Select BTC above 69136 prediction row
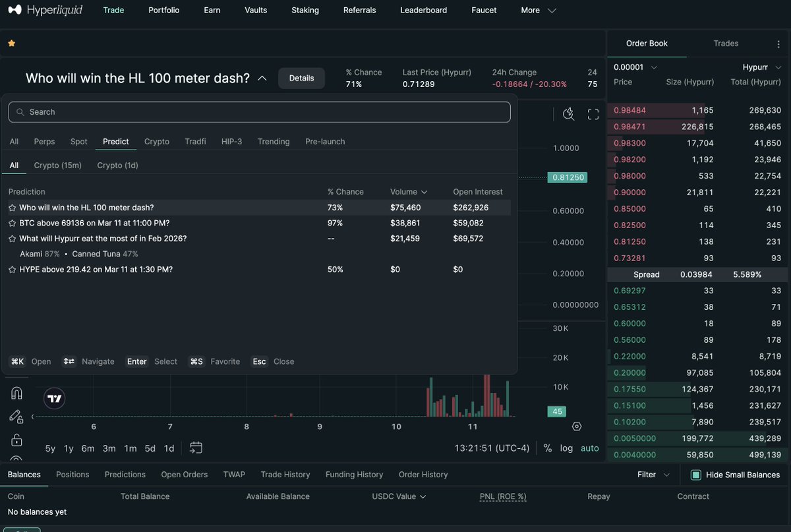Image resolution: width=791 pixels, height=532 pixels. click(x=260, y=223)
